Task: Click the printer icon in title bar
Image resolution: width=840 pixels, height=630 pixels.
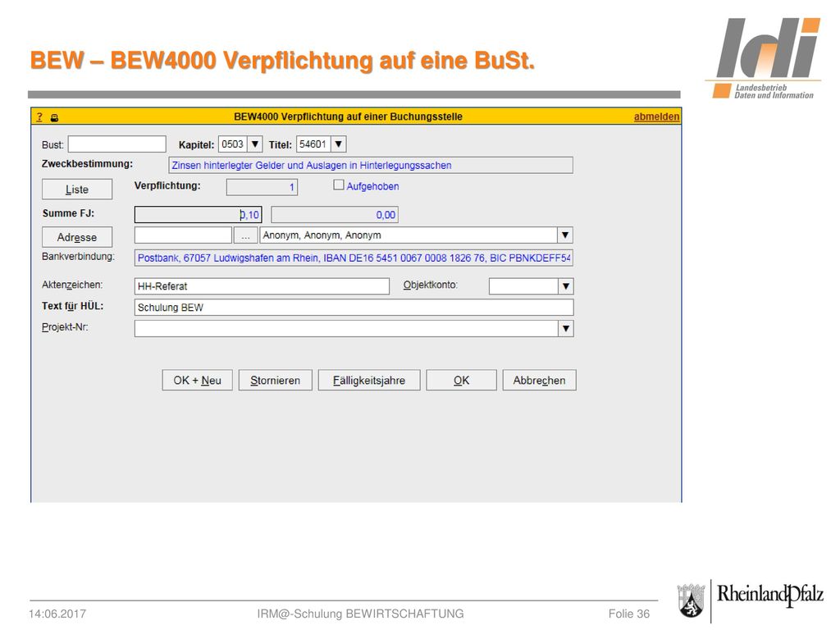Action: (55, 117)
